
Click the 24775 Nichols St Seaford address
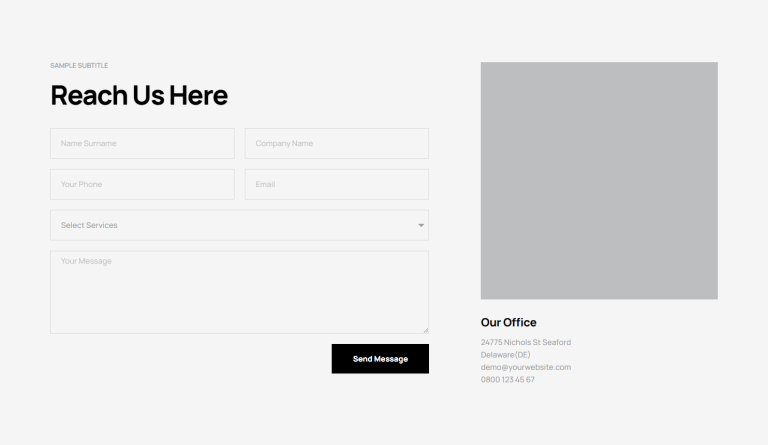tap(525, 342)
